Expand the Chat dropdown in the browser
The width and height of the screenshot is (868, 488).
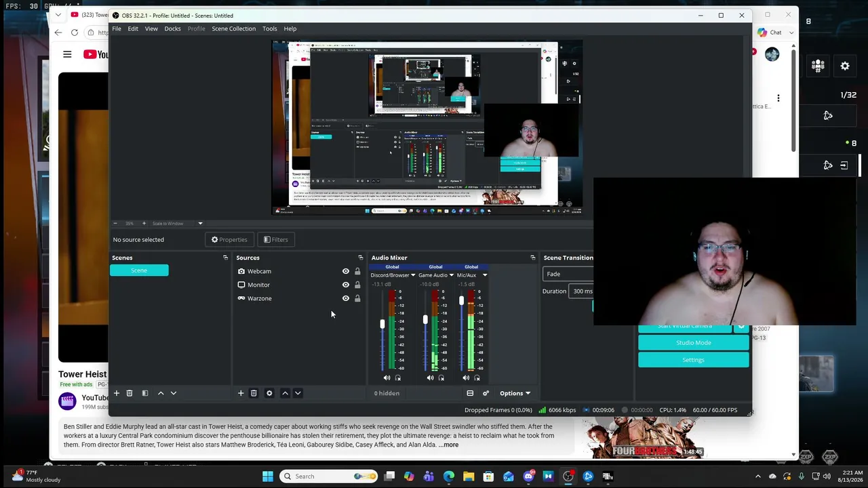coord(791,33)
